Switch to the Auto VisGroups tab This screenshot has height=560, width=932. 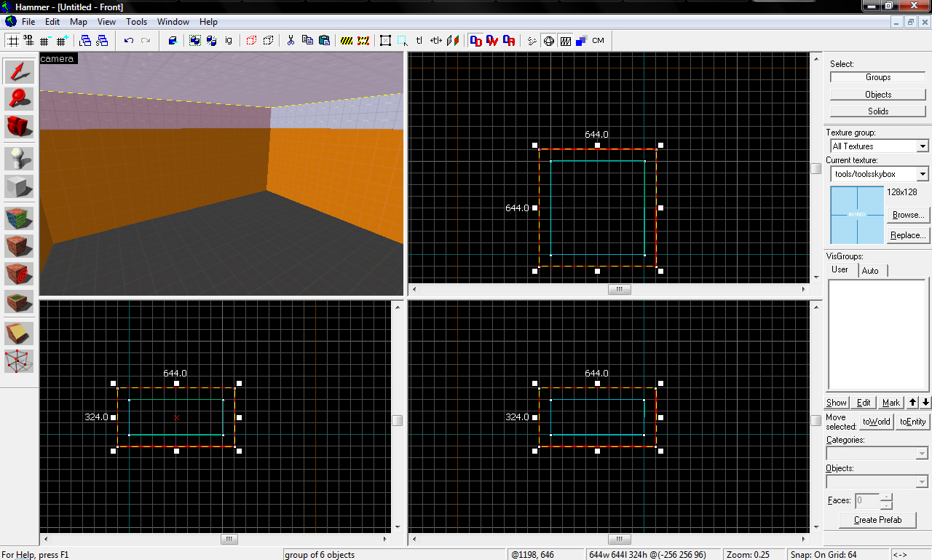click(x=870, y=271)
